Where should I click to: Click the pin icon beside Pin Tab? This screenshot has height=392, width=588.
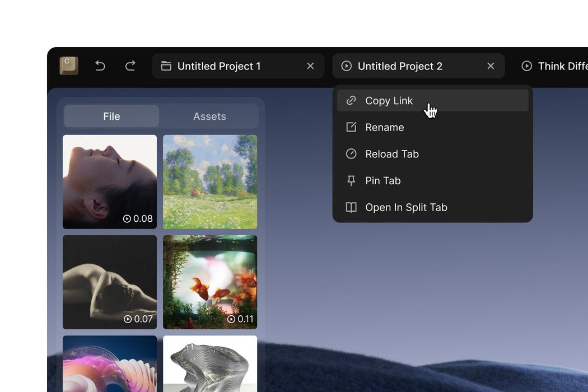pyautogui.click(x=351, y=180)
